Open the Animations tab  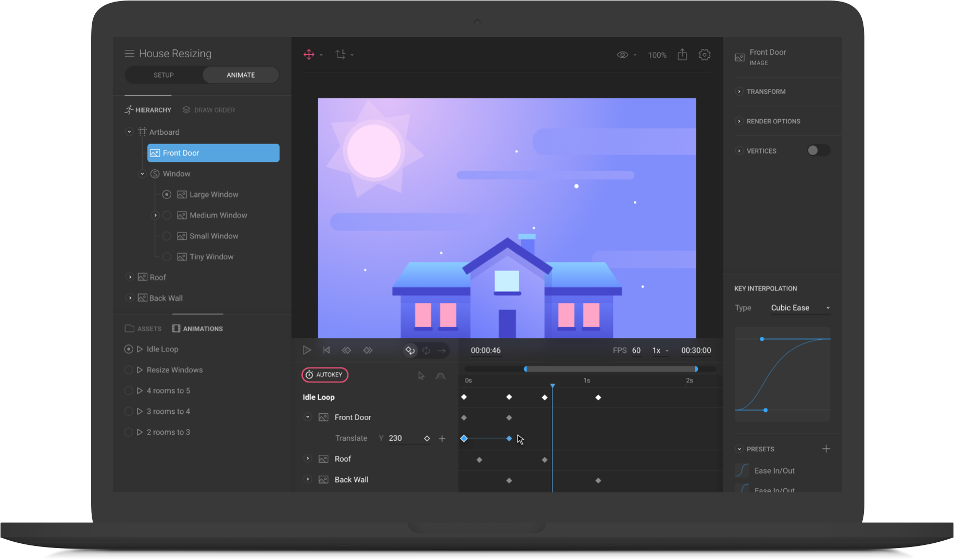click(x=197, y=329)
